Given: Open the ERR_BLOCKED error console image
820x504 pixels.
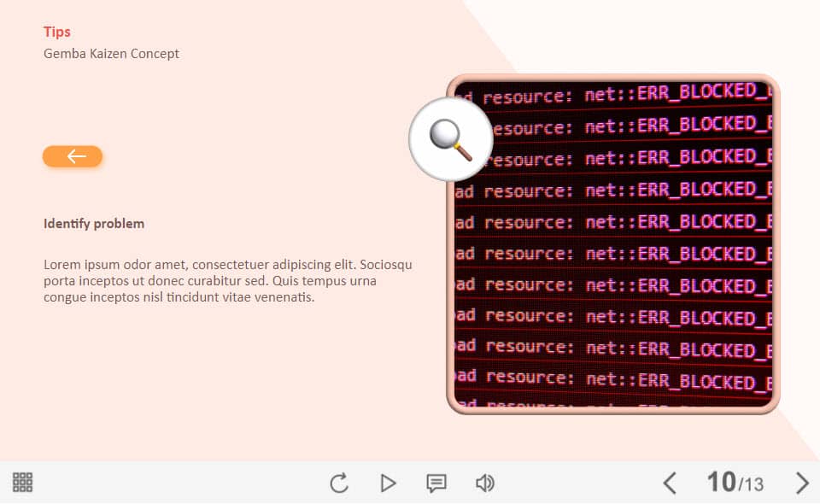Looking at the screenshot, I should tap(615, 256).
